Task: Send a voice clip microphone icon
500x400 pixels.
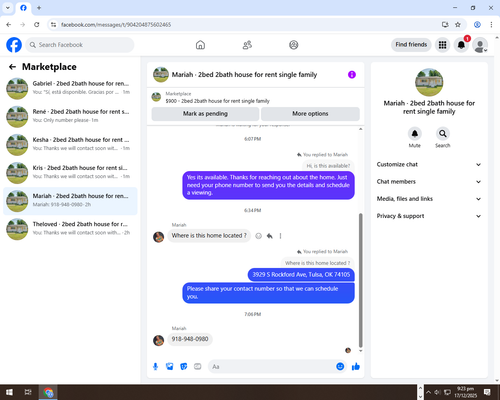Action: 155,367
